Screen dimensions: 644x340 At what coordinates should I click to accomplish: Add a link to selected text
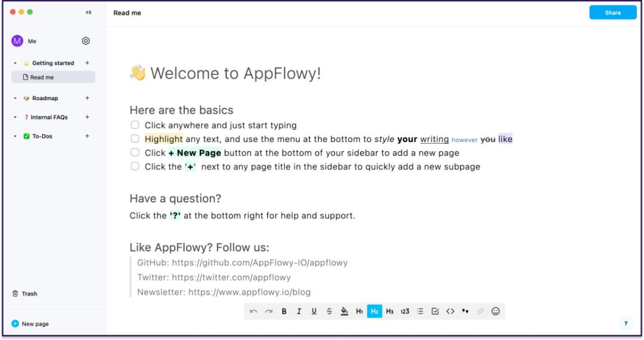pos(480,311)
